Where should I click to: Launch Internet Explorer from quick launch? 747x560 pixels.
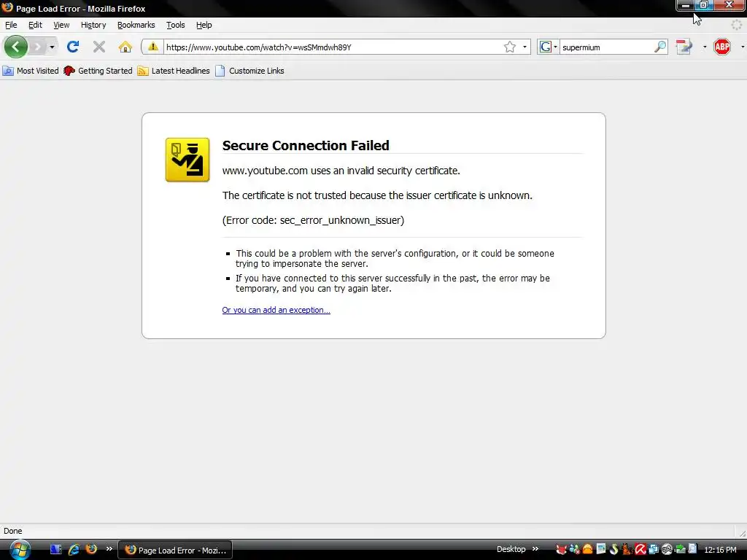click(x=74, y=550)
